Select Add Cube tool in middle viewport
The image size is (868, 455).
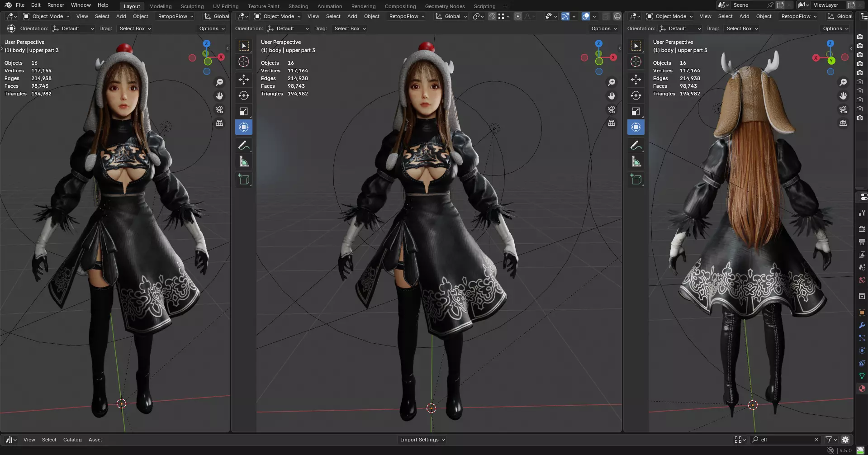click(x=244, y=180)
